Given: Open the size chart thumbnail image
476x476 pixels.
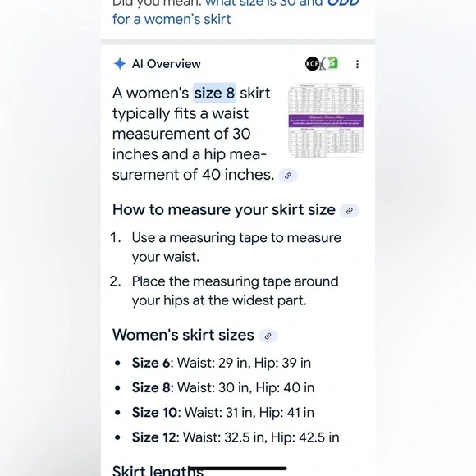Looking at the screenshot, I should 326,120.
